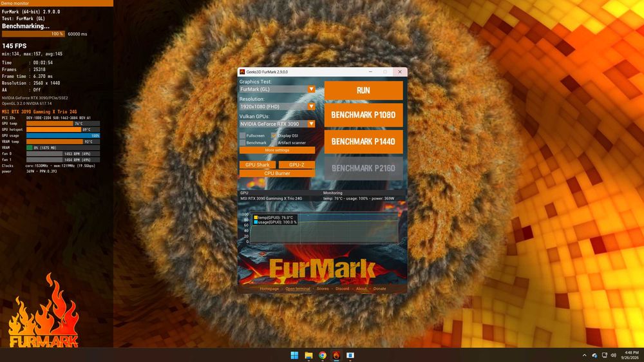Click the 145 FPS readout

pos(14,46)
